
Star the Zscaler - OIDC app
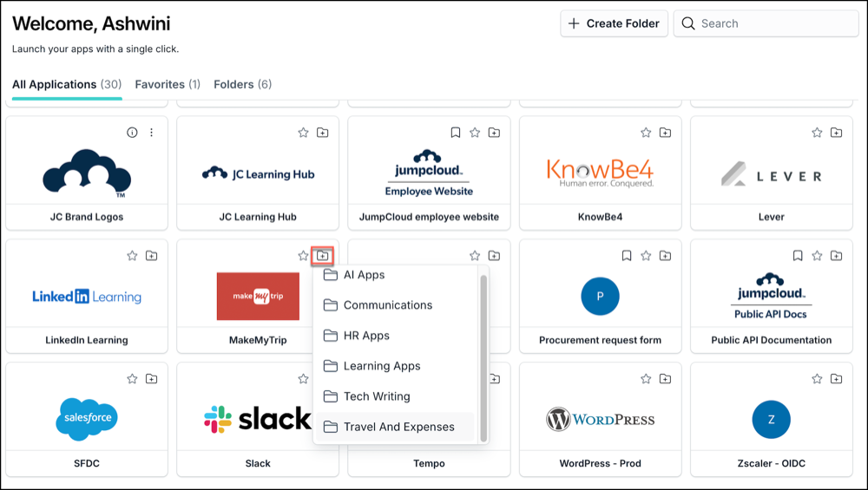[x=817, y=379]
